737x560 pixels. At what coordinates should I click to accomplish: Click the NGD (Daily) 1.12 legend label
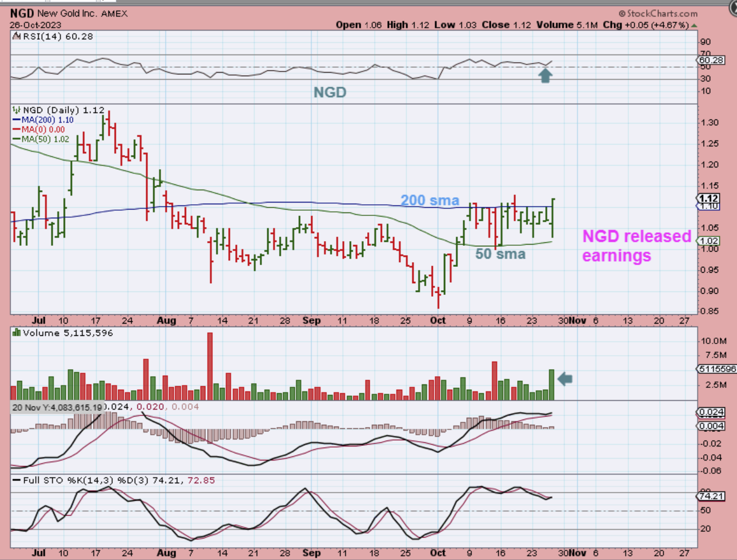pos(64,109)
